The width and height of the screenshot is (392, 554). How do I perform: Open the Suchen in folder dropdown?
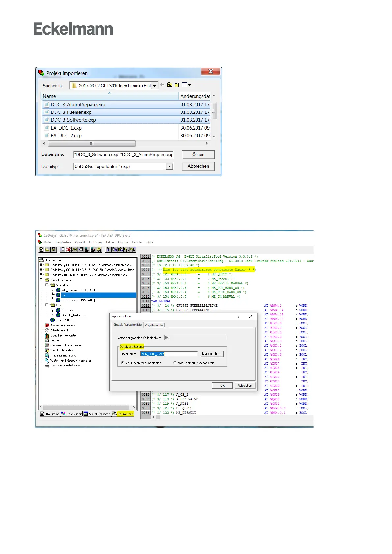pos(154,86)
